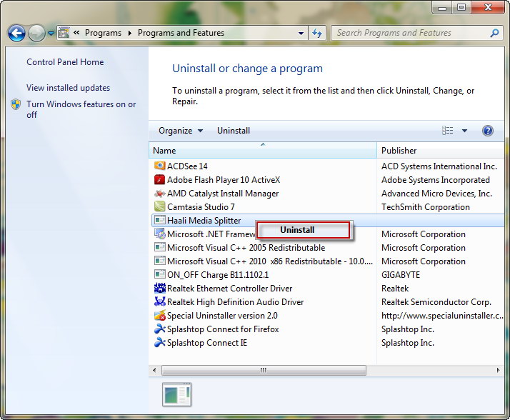Click GIGABYTE publisher cell
Screen dimensions: 510x420
[401, 275]
